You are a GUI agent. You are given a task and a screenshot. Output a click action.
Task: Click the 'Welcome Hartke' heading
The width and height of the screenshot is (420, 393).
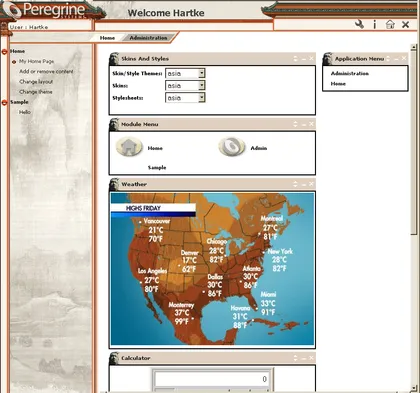pos(166,13)
